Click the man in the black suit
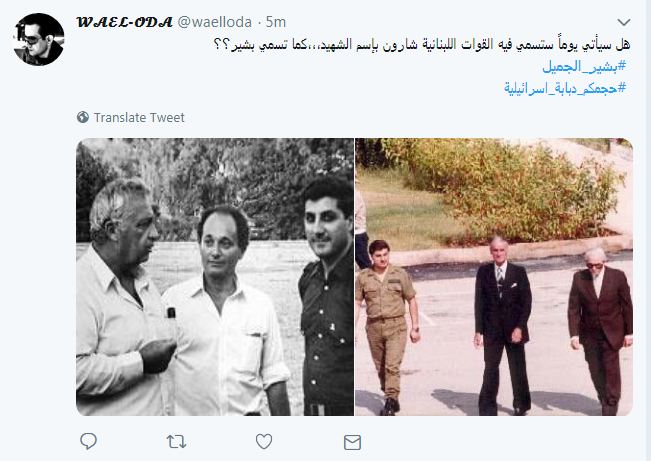 [502, 326]
